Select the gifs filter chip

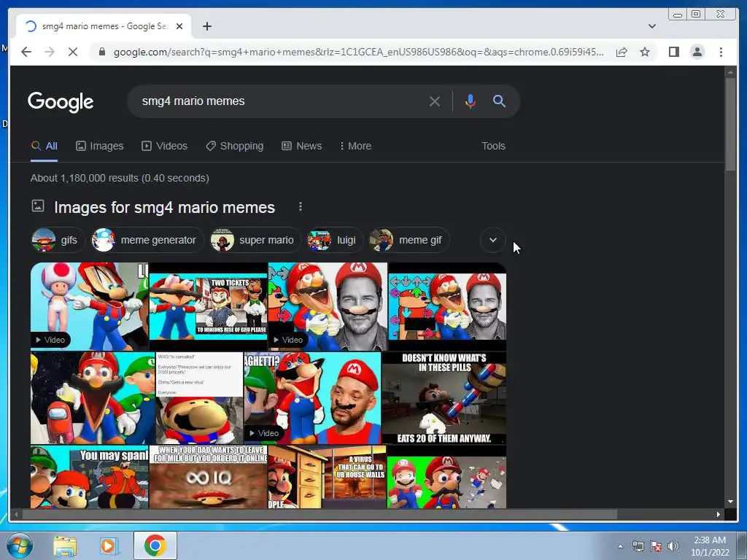tap(58, 240)
